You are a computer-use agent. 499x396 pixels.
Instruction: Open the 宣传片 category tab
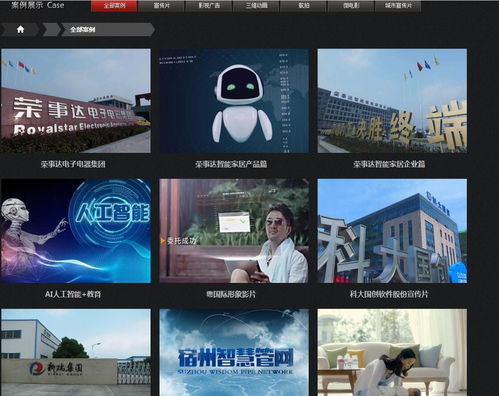161,6
